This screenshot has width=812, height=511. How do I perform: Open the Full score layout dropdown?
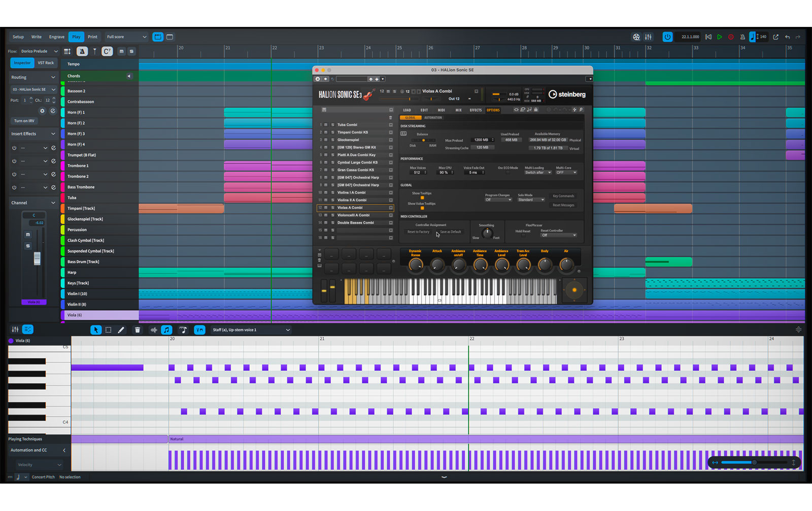126,37
